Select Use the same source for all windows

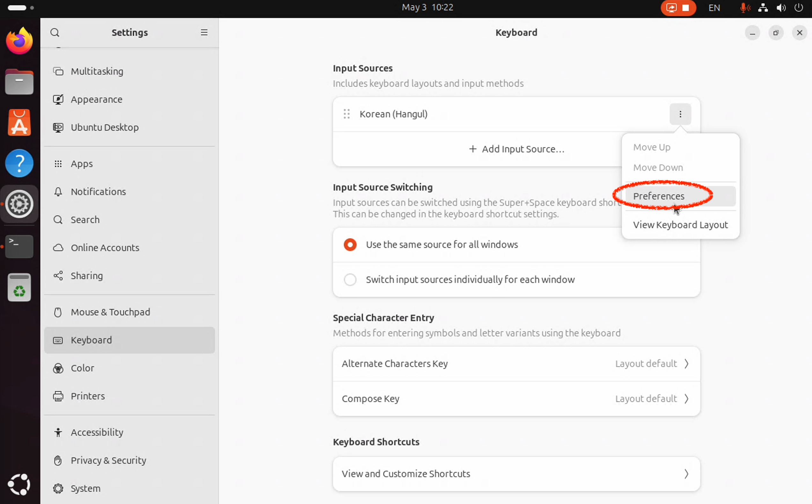coord(350,245)
